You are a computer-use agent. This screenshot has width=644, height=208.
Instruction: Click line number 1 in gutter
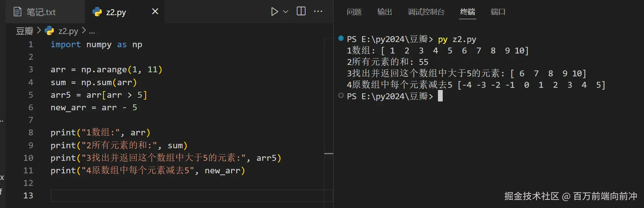click(x=31, y=44)
